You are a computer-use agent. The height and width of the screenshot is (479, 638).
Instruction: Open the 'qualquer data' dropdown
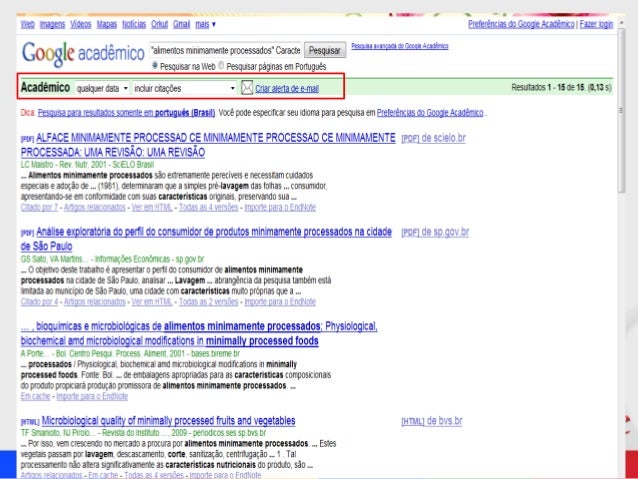click(102, 88)
